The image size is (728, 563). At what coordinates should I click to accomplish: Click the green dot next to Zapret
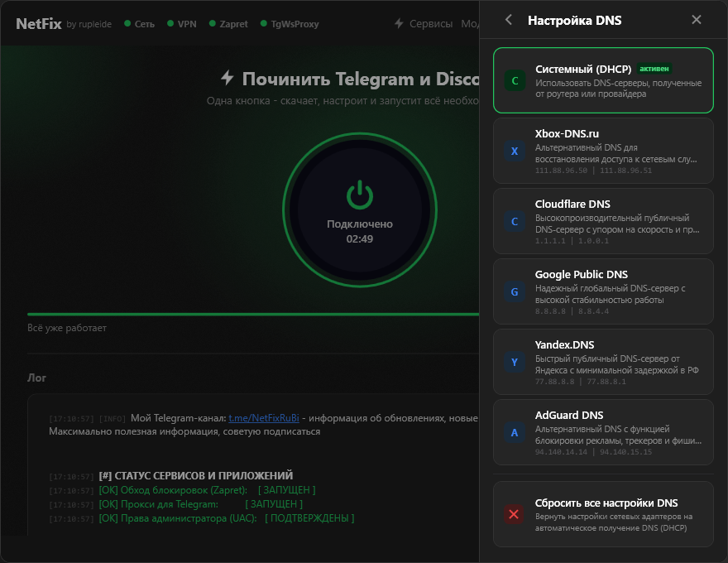pyautogui.click(x=212, y=23)
